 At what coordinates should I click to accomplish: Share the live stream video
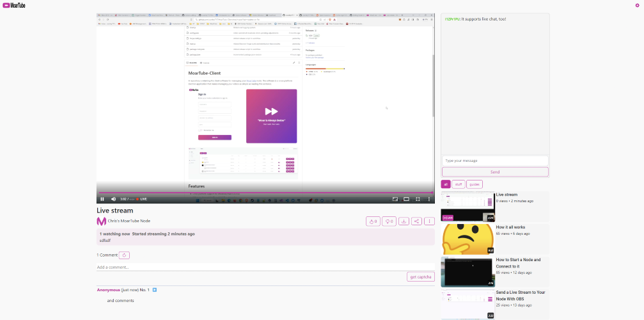pyautogui.click(x=416, y=221)
